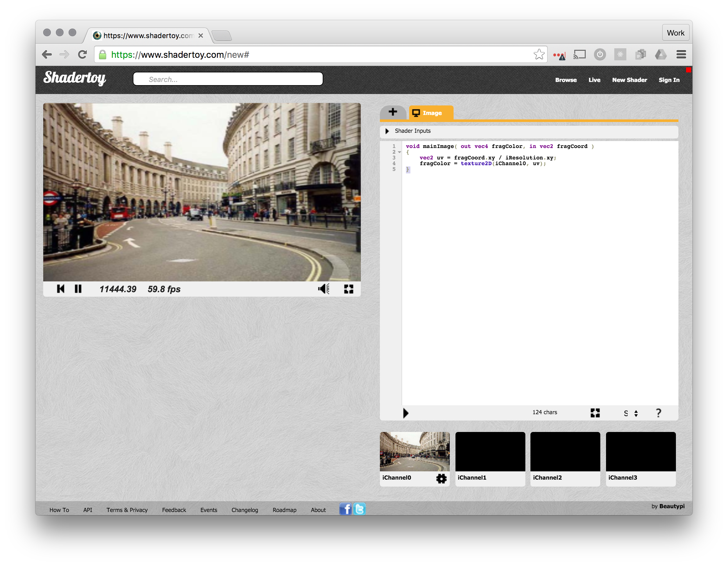Click the Search input field
Screen dimensions: 728x566
pos(228,79)
